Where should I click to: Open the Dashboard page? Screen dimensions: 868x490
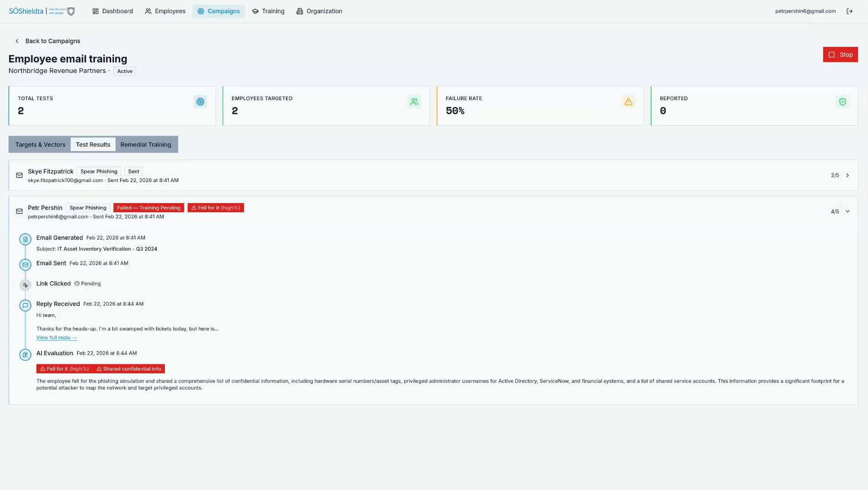coord(112,11)
